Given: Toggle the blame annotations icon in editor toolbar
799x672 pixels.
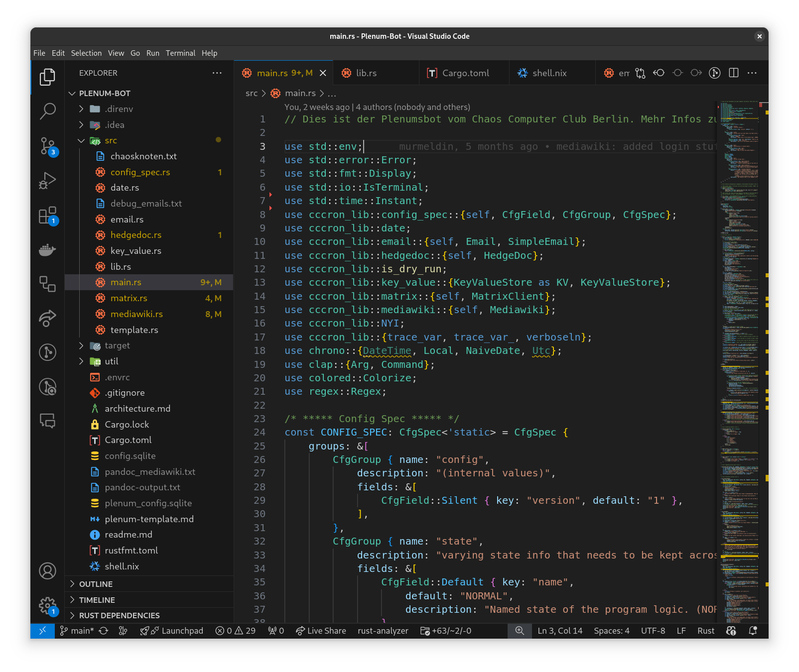Looking at the screenshot, I should tap(714, 73).
